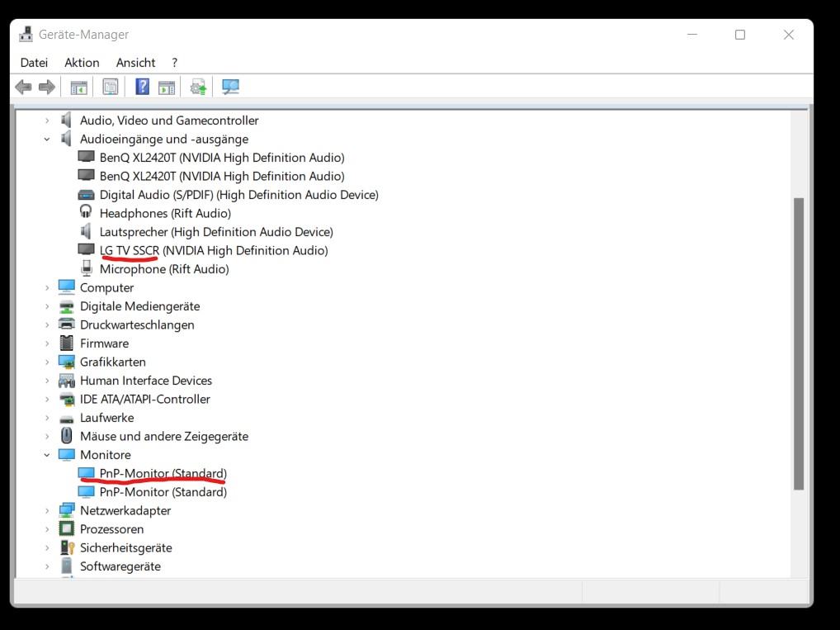Close the Geräte-Manager window
Image resolution: width=840 pixels, height=630 pixels.
pyautogui.click(x=789, y=35)
